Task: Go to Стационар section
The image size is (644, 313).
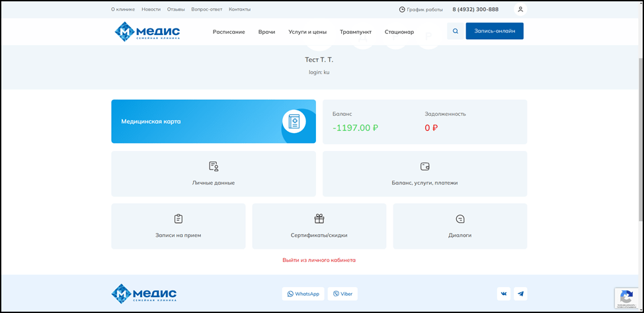Action: (x=399, y=32)
